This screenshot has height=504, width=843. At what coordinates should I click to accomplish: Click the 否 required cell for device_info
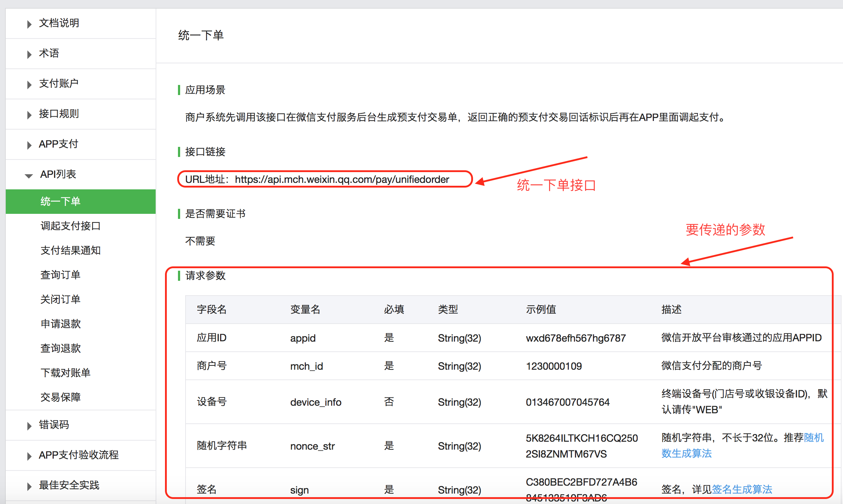pos(389,402)
